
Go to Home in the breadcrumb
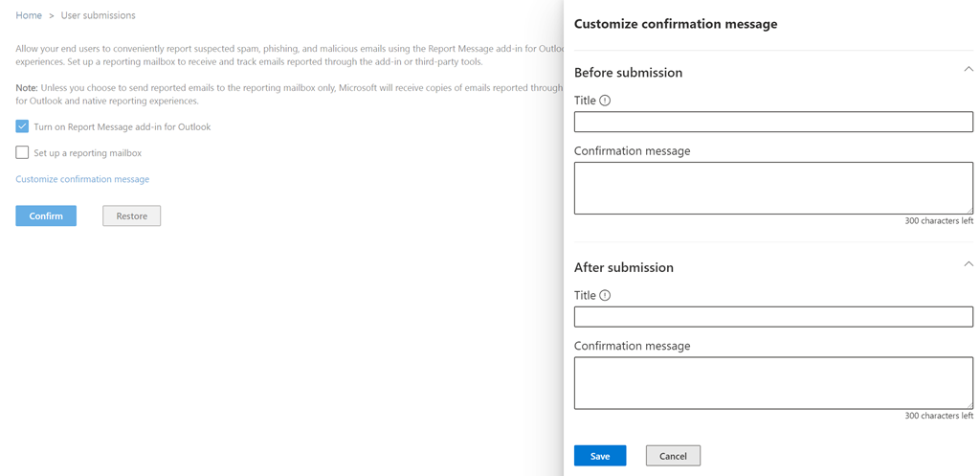(x=29, y=15)
